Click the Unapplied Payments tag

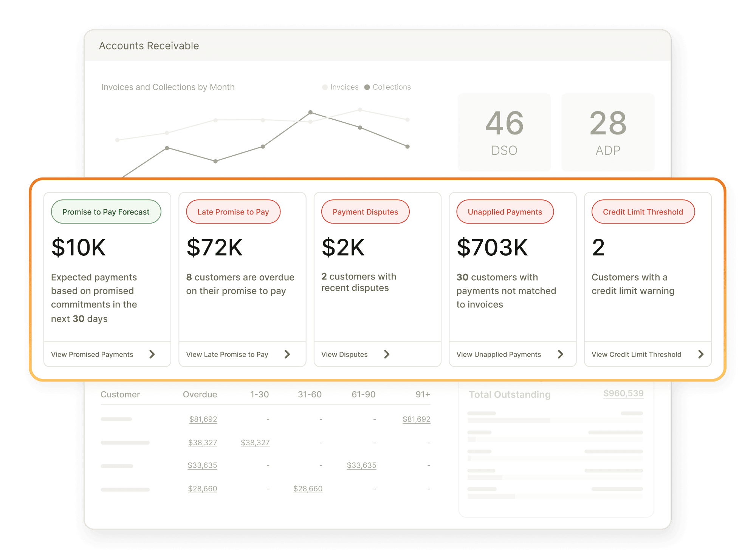[505, 212]
